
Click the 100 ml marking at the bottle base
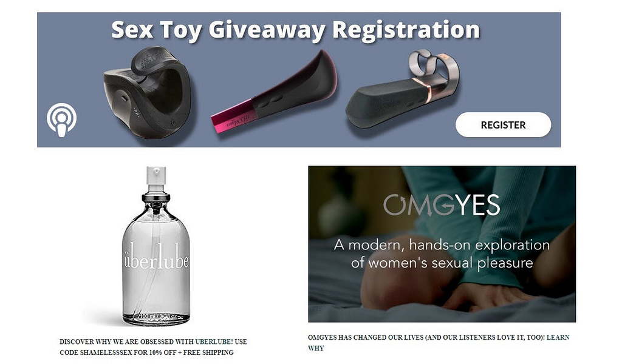click(x=159, y=317)
